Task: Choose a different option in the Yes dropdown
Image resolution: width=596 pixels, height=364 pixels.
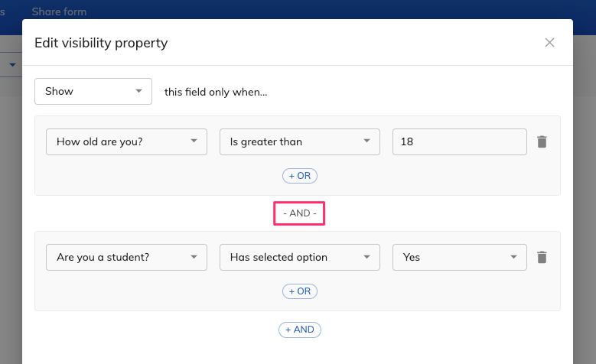Action: point(460,257)
